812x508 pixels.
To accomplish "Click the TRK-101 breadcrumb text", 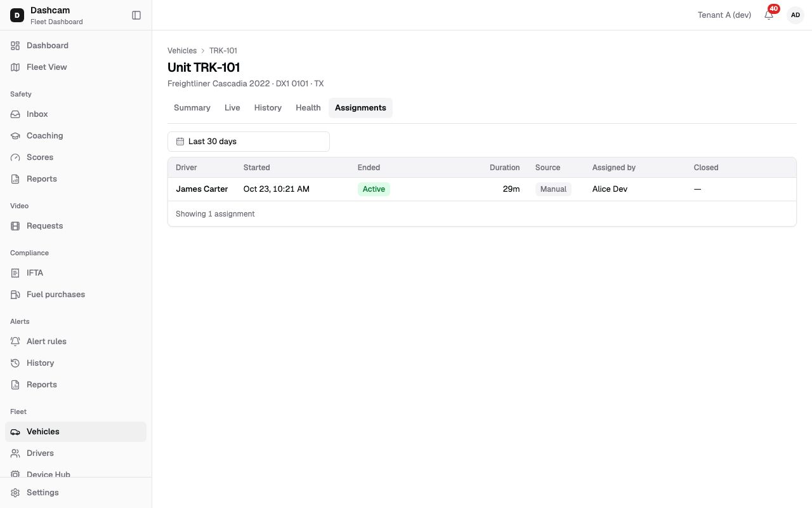I will point(223,51).
